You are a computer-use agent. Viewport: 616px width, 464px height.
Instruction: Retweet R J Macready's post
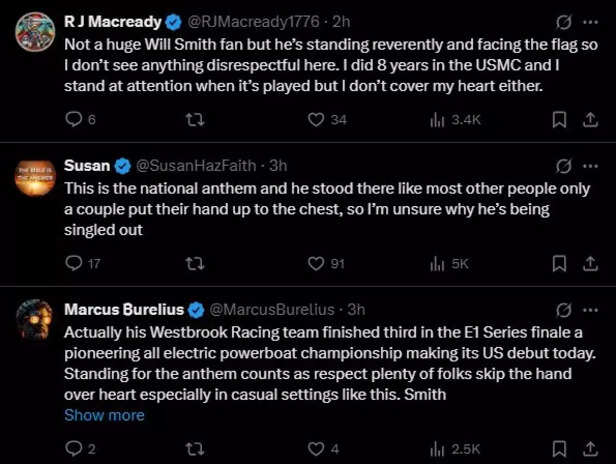[x=195, y=120]
